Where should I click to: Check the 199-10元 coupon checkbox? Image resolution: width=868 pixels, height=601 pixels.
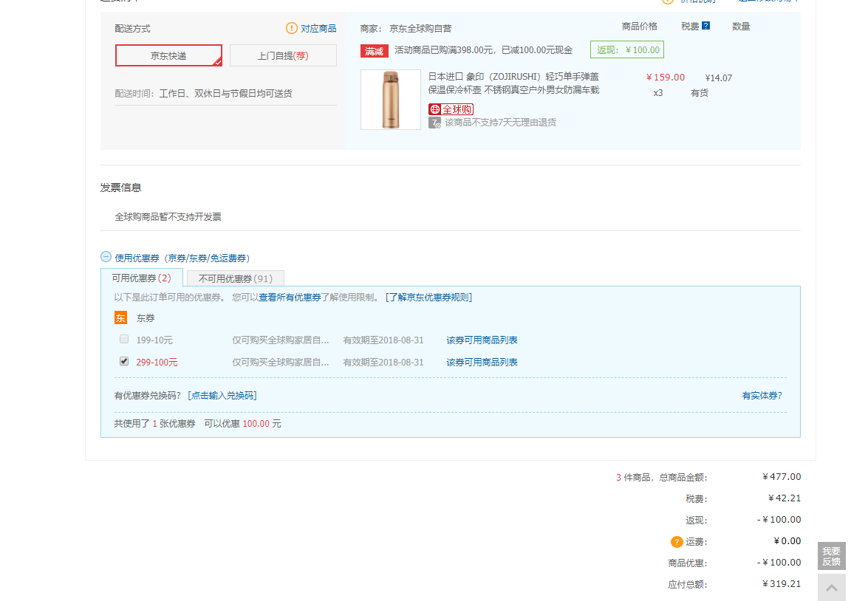coord(124,339)
